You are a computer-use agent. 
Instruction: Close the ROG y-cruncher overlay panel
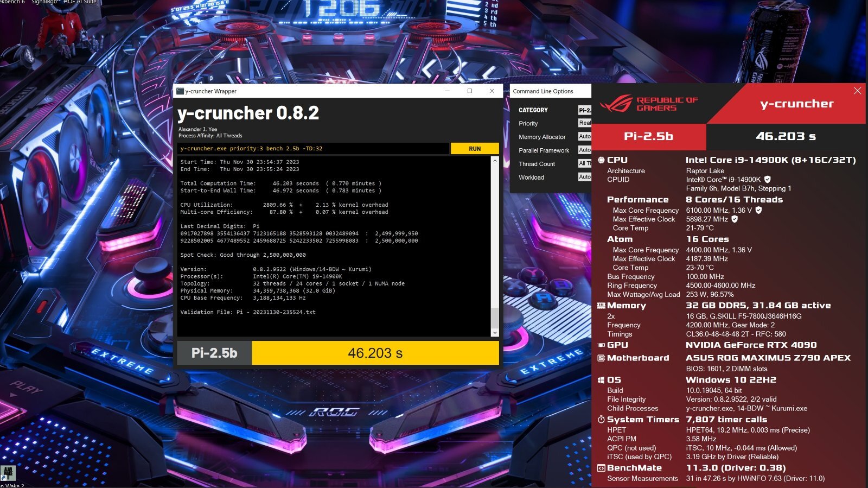pyautogui.click(x=857, y=91)
